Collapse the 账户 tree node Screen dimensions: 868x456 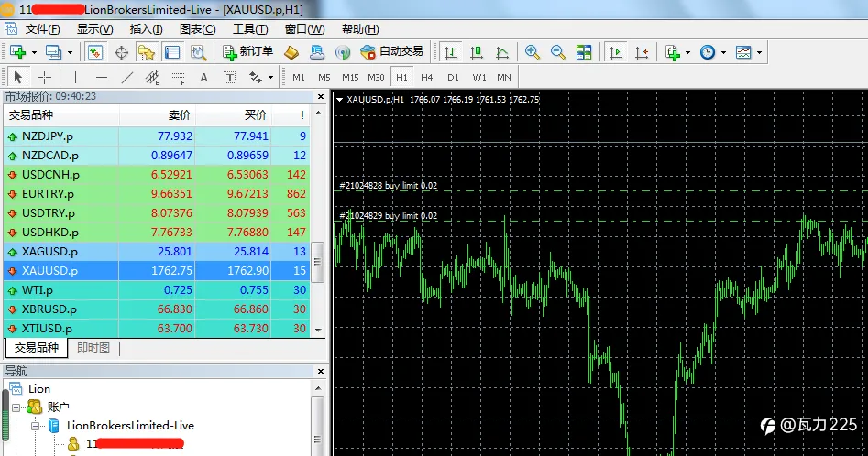click(16, 407)
